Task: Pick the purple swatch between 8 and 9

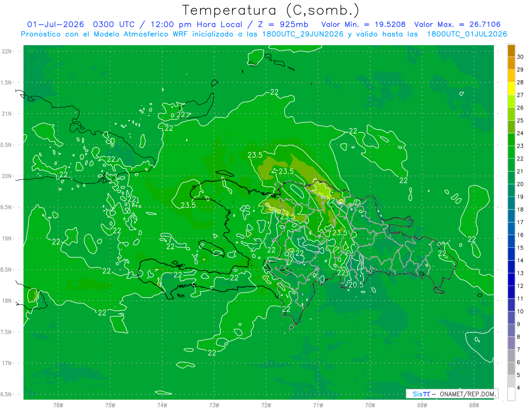Action: pos(511,330)
